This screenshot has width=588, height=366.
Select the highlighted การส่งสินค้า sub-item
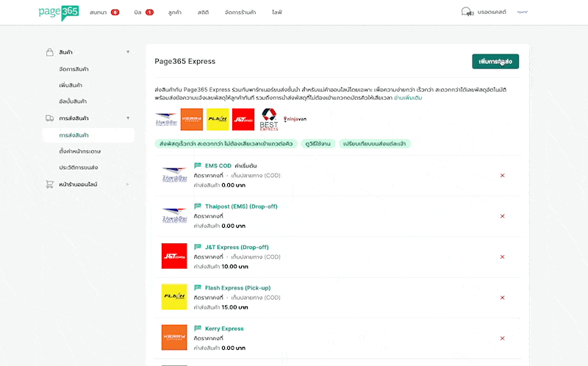click(x=88, y=135)
